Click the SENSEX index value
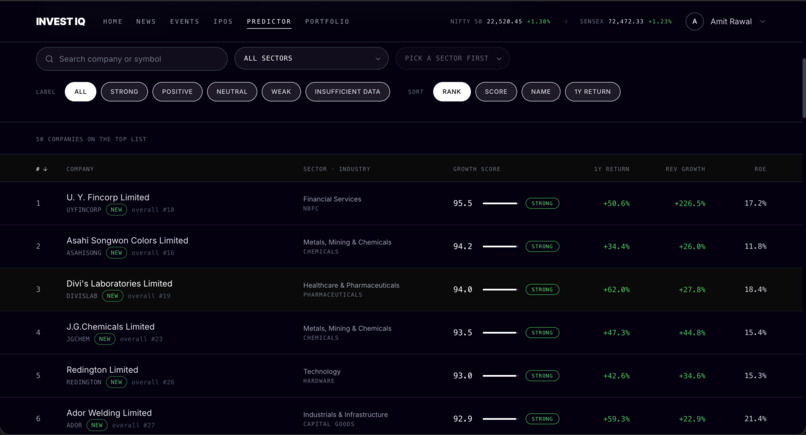The width and height of the screenshot is (806, 435). click(x=626, y=22)
